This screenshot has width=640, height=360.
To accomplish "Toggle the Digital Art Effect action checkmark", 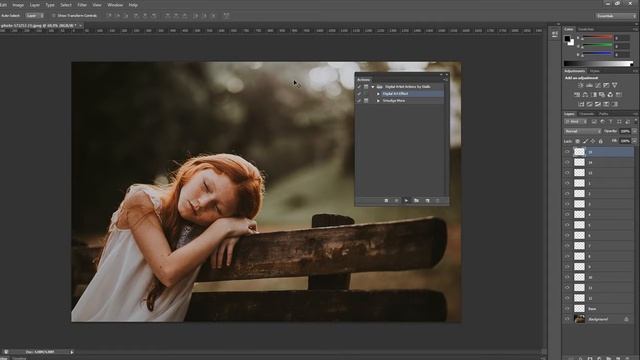I will [359, 93].
